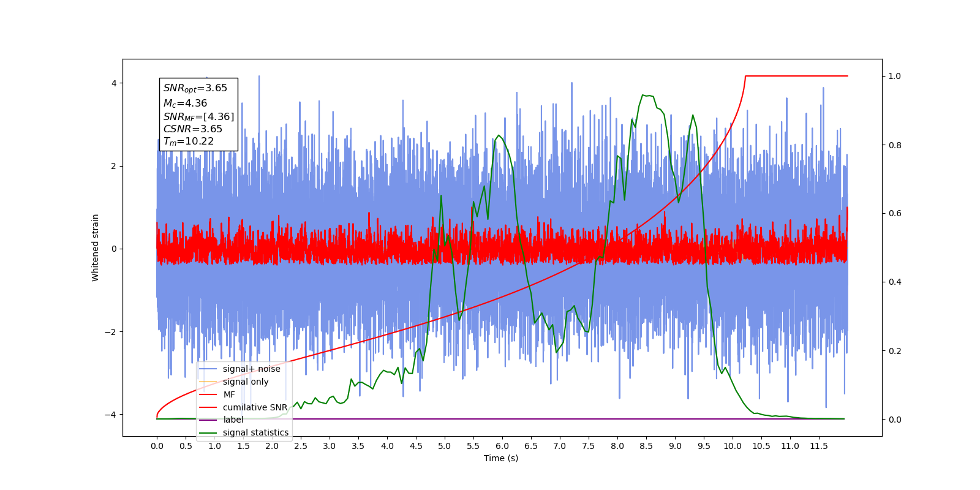Click the x-axis tick label 6.5
This screenshot has width=980, height=490.
(x=531, y=446)
